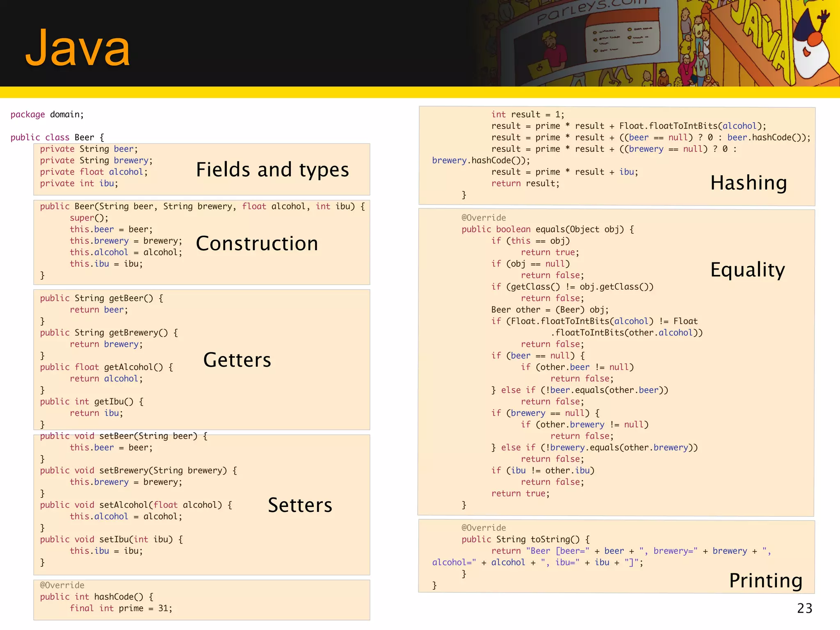
Task: Click the 'private float alcohol;' field line
Action: [94, 172]
